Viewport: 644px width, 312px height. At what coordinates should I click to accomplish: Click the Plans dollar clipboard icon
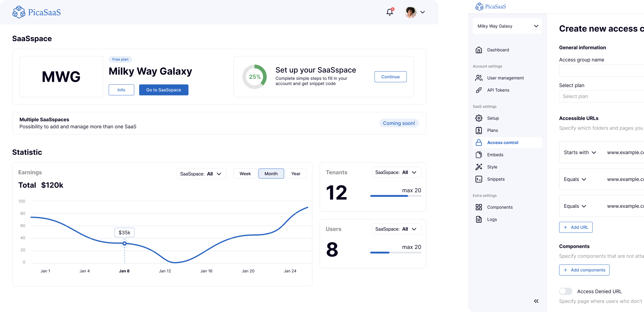tap(478, 130)
